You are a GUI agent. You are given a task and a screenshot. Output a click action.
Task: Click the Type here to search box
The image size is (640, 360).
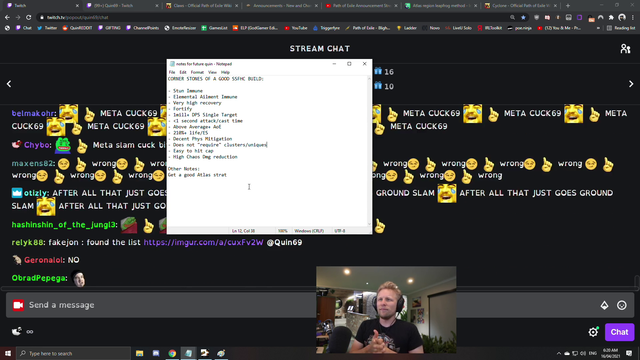coord(73,353)
